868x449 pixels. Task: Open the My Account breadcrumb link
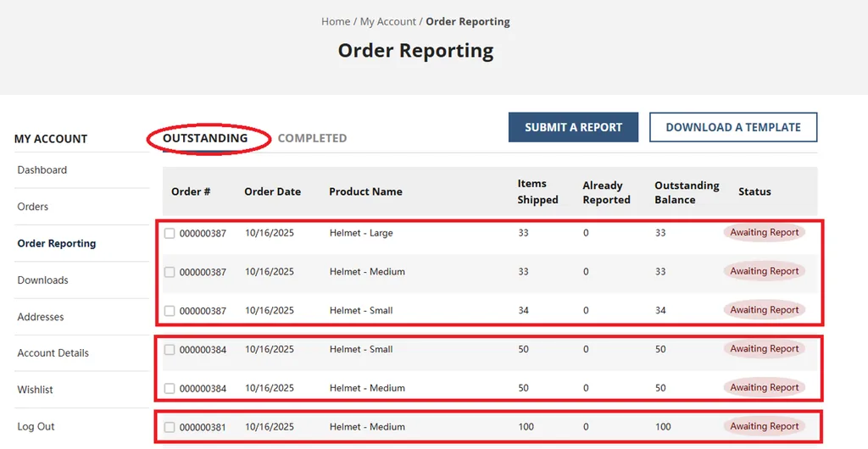tap(387, 21)
